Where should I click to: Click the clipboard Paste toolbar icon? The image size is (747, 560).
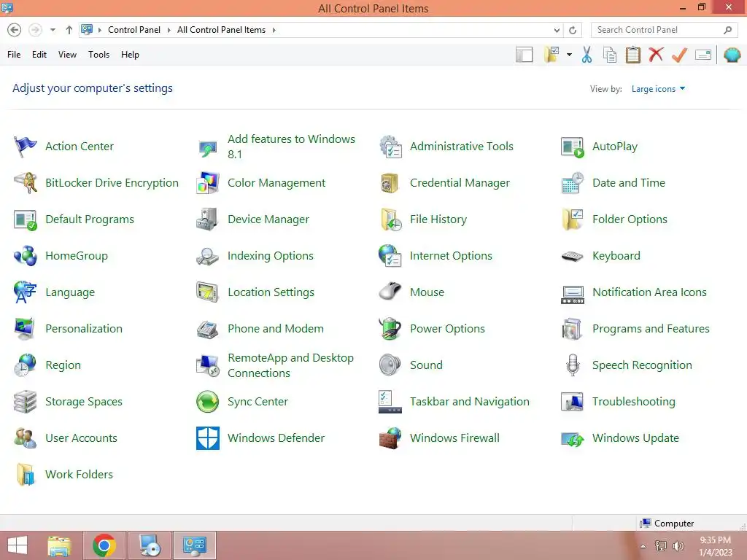[633, 55]
